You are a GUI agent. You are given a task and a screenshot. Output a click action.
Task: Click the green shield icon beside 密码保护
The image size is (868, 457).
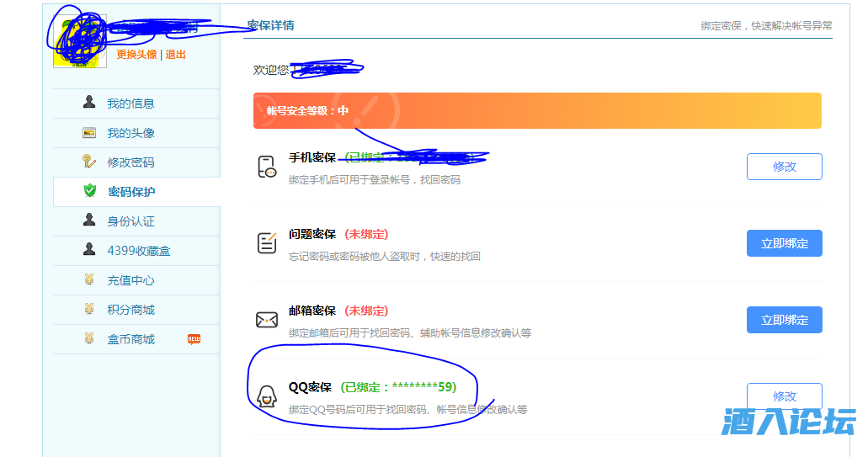(x=90, y=190)
